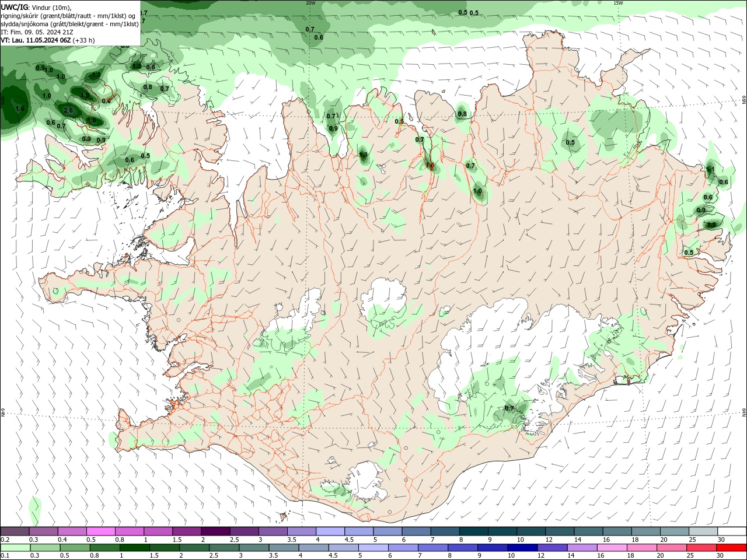
Task: Select bottom-row green swatch starting at 0.5
Action: point(75,548)
